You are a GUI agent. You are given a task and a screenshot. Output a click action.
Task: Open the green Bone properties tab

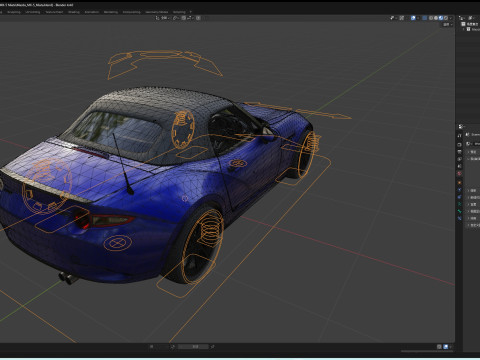pyautogui.click(x=459, y=211)
